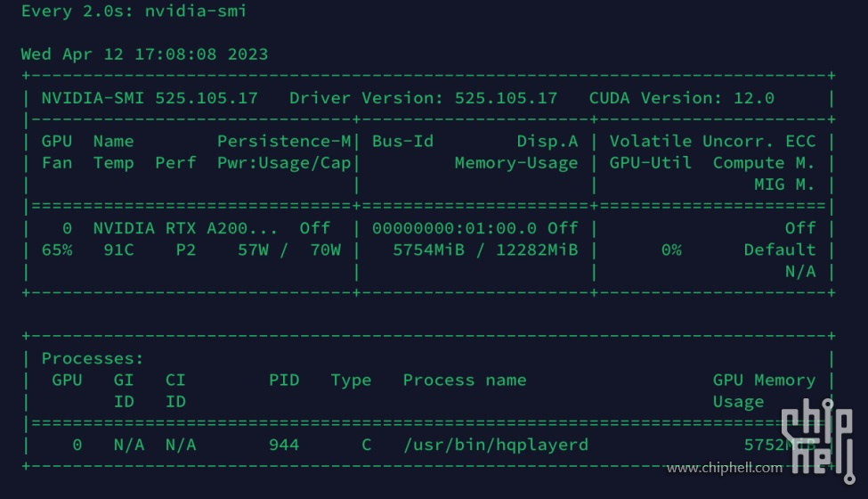Click the 'Driver Version: 525.105.17' text
The height and width of the screenshot is (499, 868).
[423, 98]
